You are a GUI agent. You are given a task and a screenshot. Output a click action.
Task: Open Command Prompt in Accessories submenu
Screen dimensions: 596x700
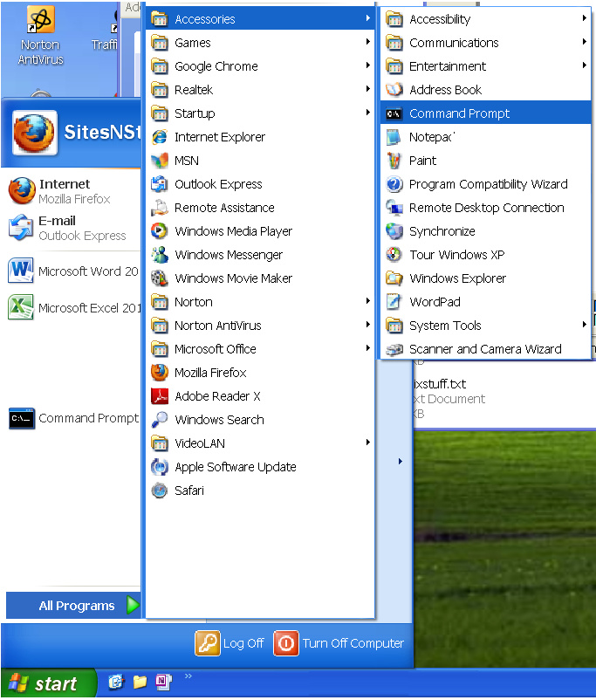(485, 113)
